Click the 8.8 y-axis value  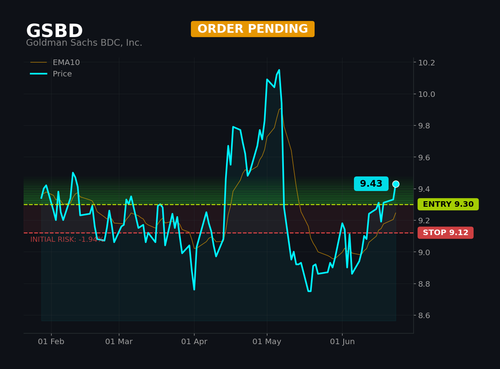[424, 284]
